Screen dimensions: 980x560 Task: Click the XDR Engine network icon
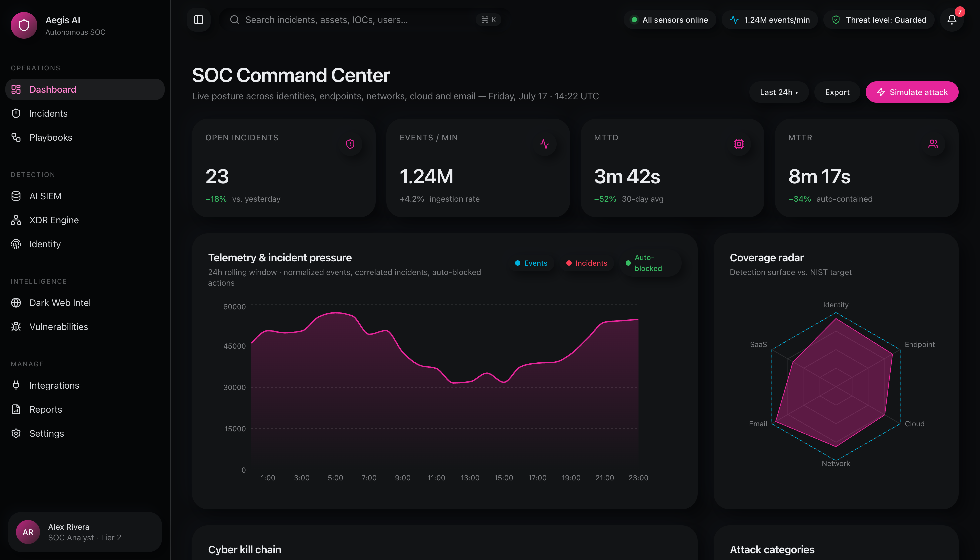16,220
